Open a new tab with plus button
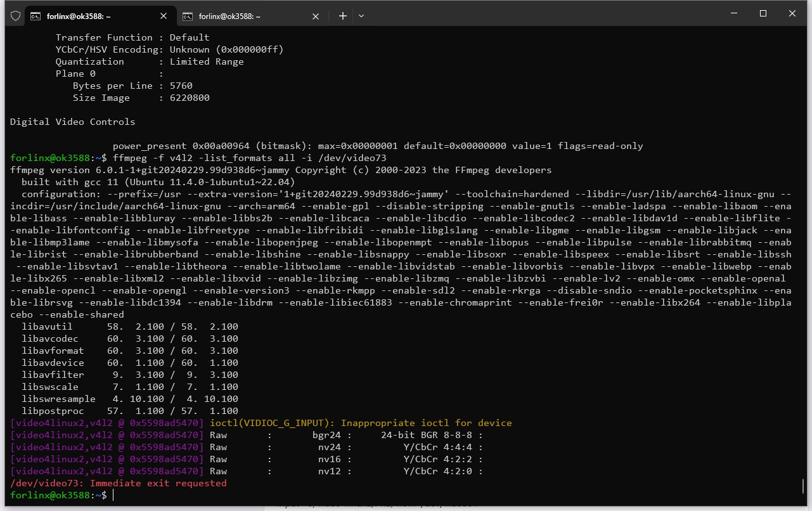812x511 pixels. [x=342, y=16]
